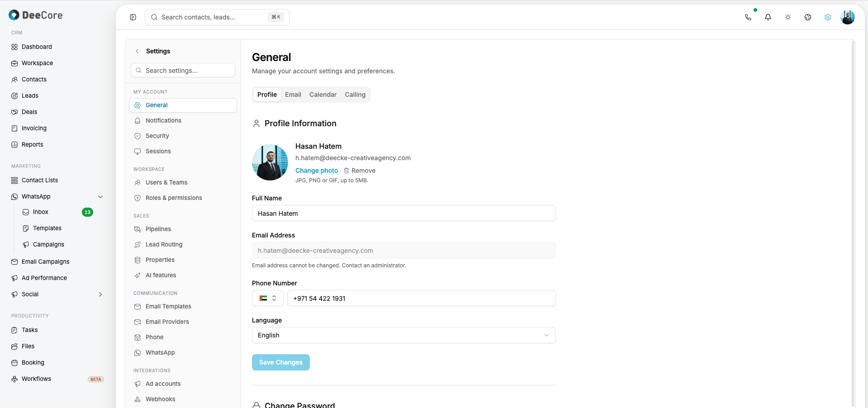Focus the Search contacts, leads field
Screen dimensions: 868x408
click(217, 17)
